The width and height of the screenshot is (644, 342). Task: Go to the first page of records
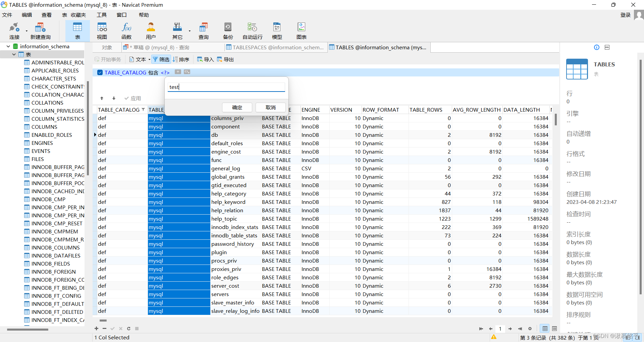coord(481,329)
